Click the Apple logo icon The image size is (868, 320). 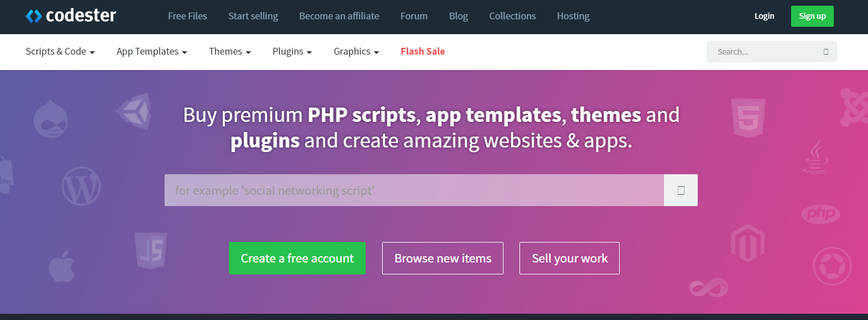pos(62,265)
